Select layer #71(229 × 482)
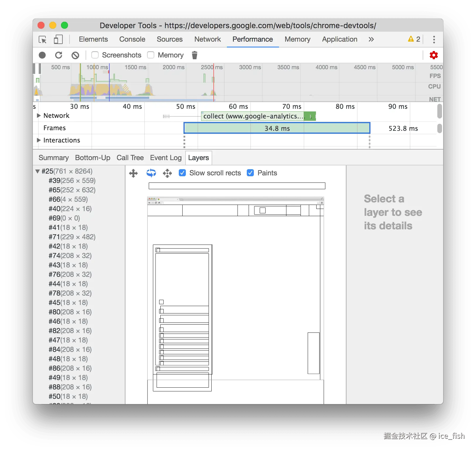The image size is (476, 451). click(x=72, y=237)
